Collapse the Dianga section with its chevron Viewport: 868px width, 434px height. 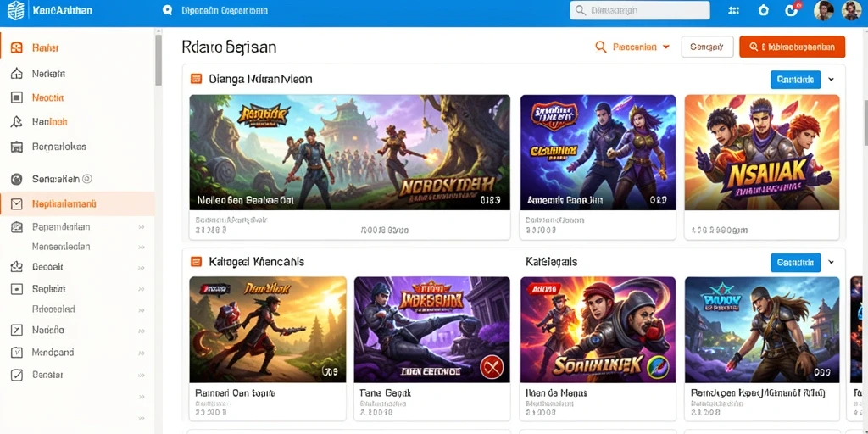tap(831, 80)
